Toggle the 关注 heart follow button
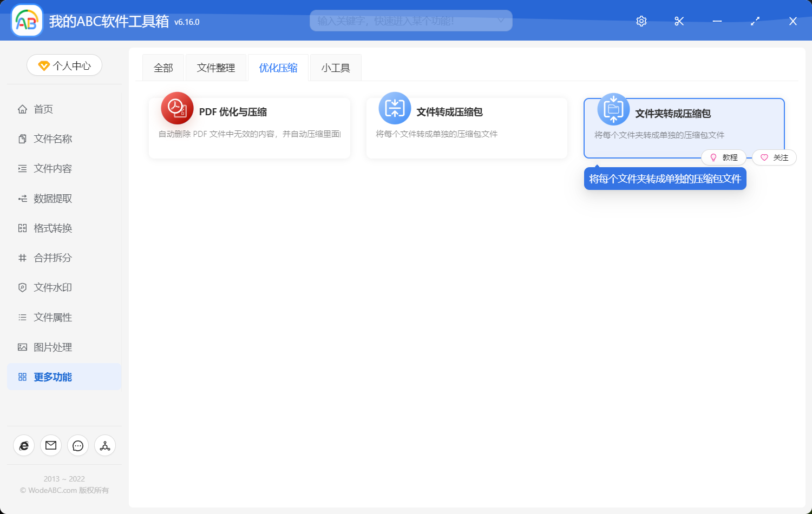The width and height of the screenshot is (812, 514). 774,157
